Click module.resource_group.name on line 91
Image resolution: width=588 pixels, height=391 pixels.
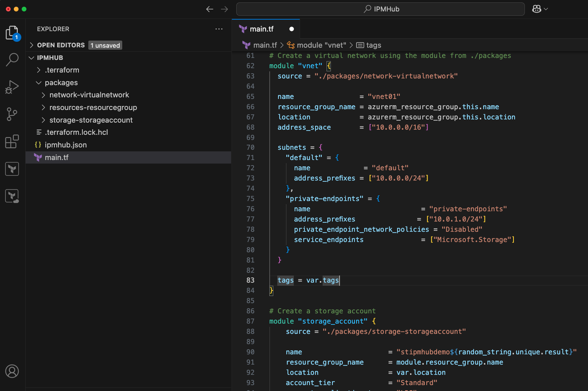(x=450, y=362)
